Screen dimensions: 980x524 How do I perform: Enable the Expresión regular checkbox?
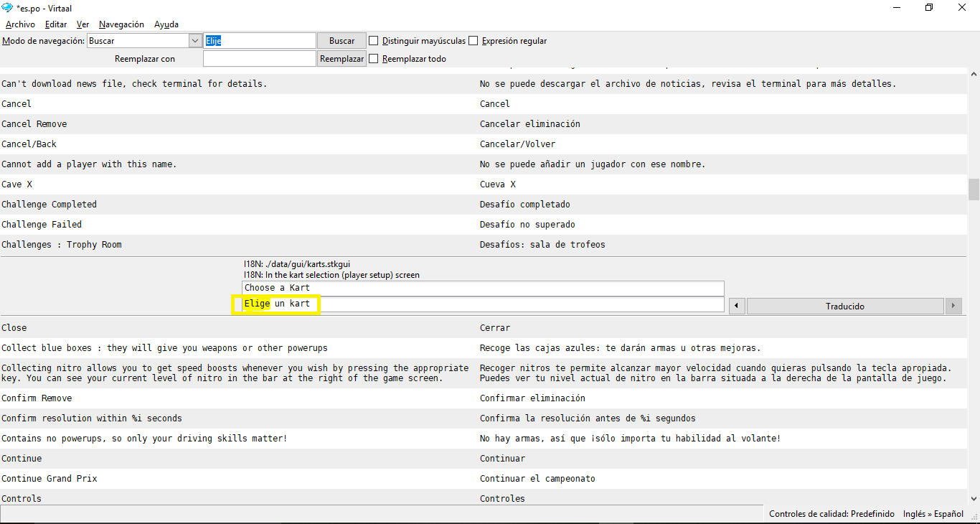coord(473,40)
